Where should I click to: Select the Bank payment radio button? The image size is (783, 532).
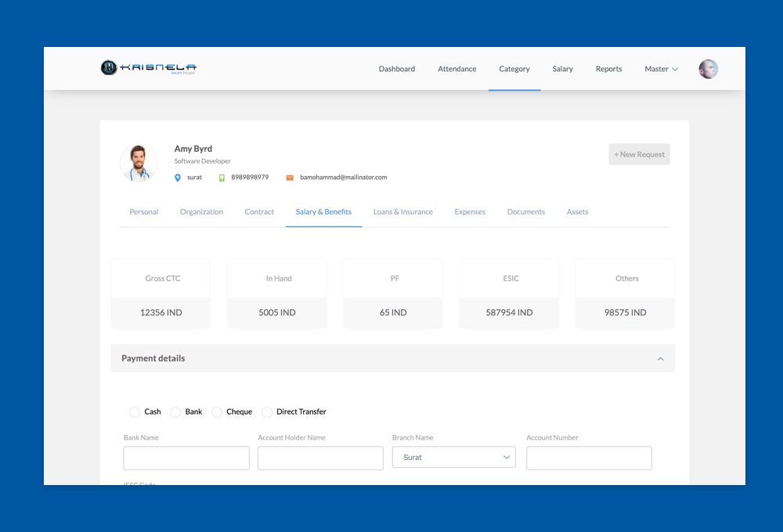tap(175, 412)
